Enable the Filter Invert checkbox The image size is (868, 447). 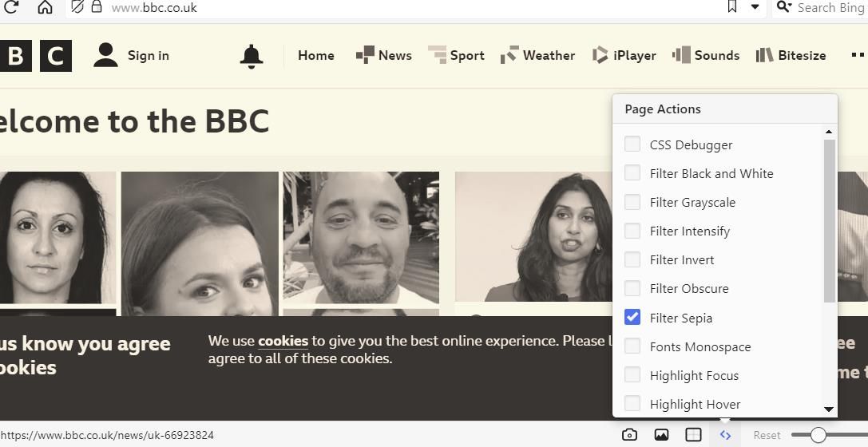pos(632,260)
